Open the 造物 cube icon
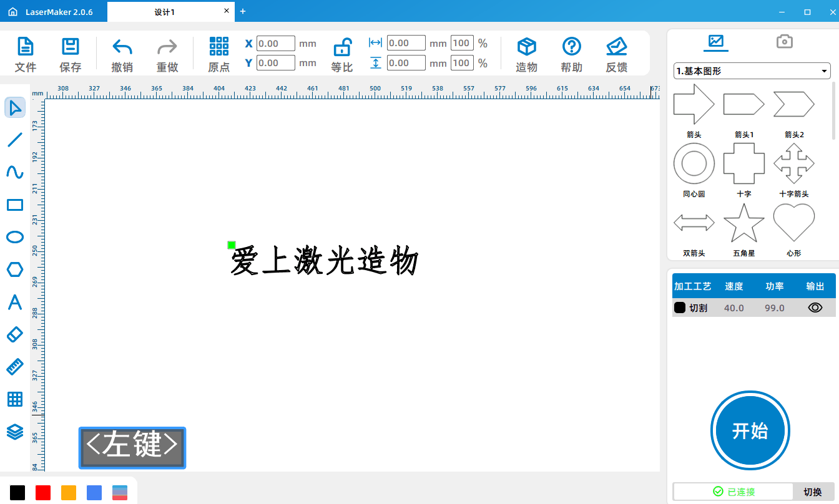The width and height of the screenshot is (839, 504). [527, 54]
